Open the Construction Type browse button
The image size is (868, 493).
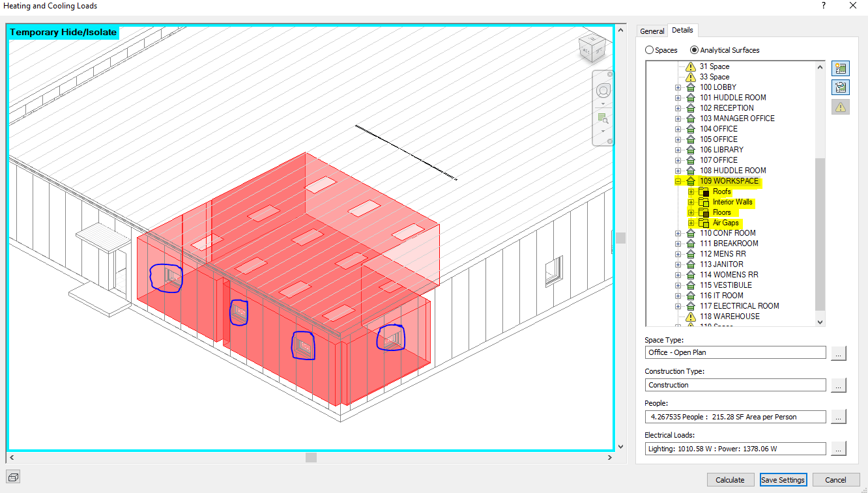(x=839, y=386)
